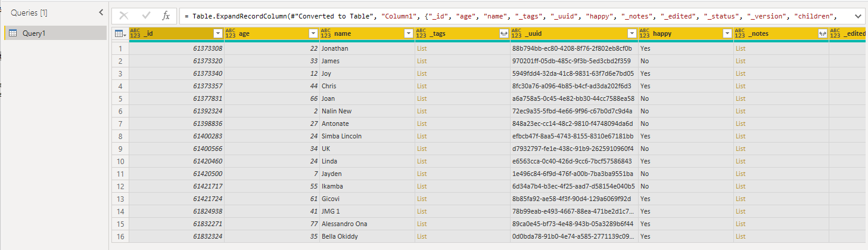Change data type icon of age column
The width and height of the screenshot is (868, 250).
tap(231, 34)
